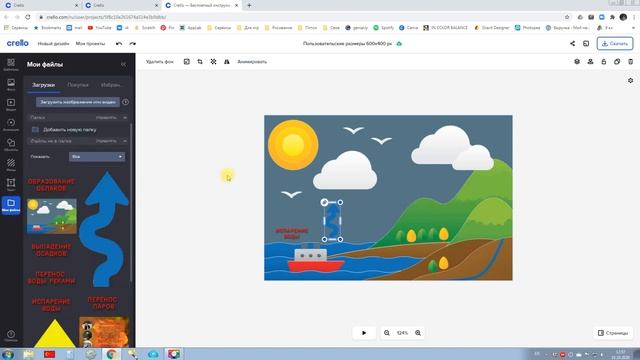Click the upload info icon
This screenshot has height=360, width=640.
[126, 102]
